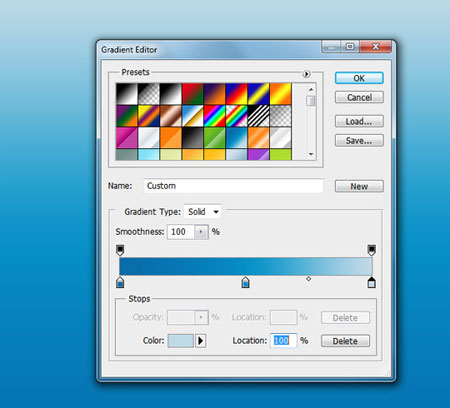Image resolution: width=450 pixels, height=408 pixels.
Task: Select the Orange, Yellow, Orange gradient preset
Action: tap(281, 94)
